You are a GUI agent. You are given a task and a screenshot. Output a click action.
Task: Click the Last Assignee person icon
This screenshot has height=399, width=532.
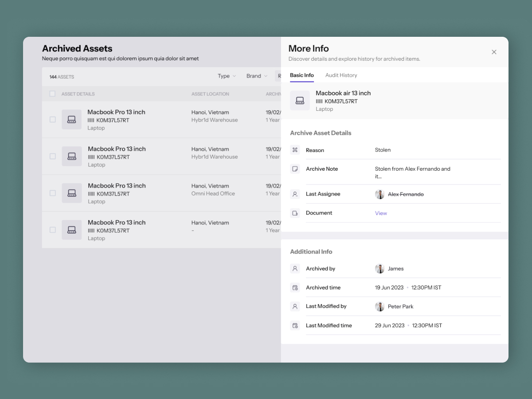295,194
